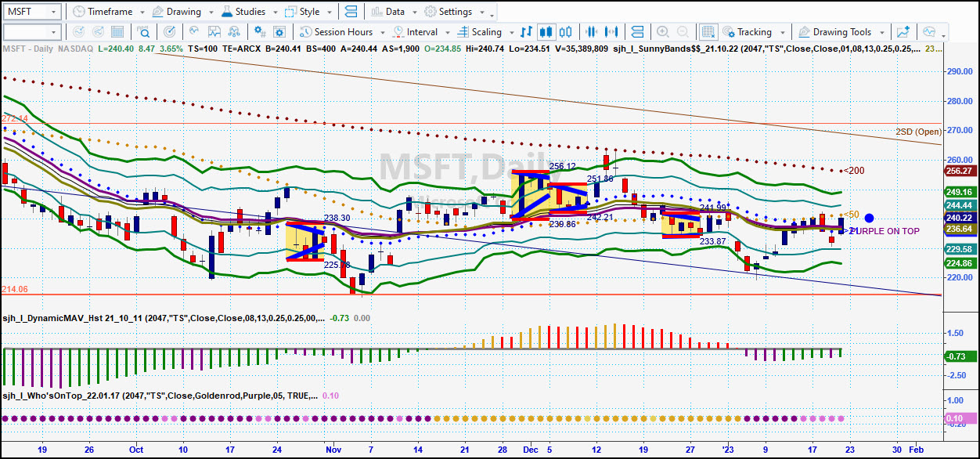
Task: Switch to OHLC bar chart style
Action: click(526, 32)
